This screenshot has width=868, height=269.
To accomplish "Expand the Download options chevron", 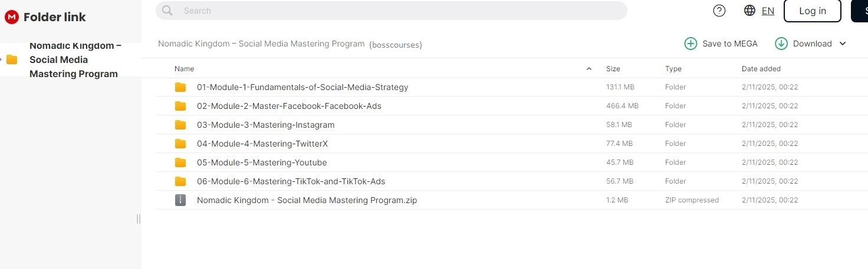I will coord(843,44).
